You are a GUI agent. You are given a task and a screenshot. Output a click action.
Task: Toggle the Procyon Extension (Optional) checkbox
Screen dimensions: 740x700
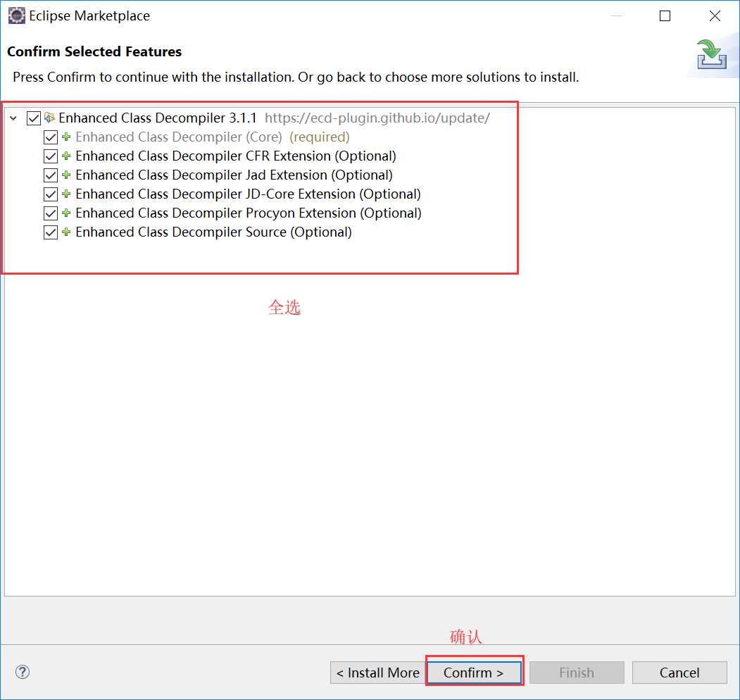click(x=51, y=213)
